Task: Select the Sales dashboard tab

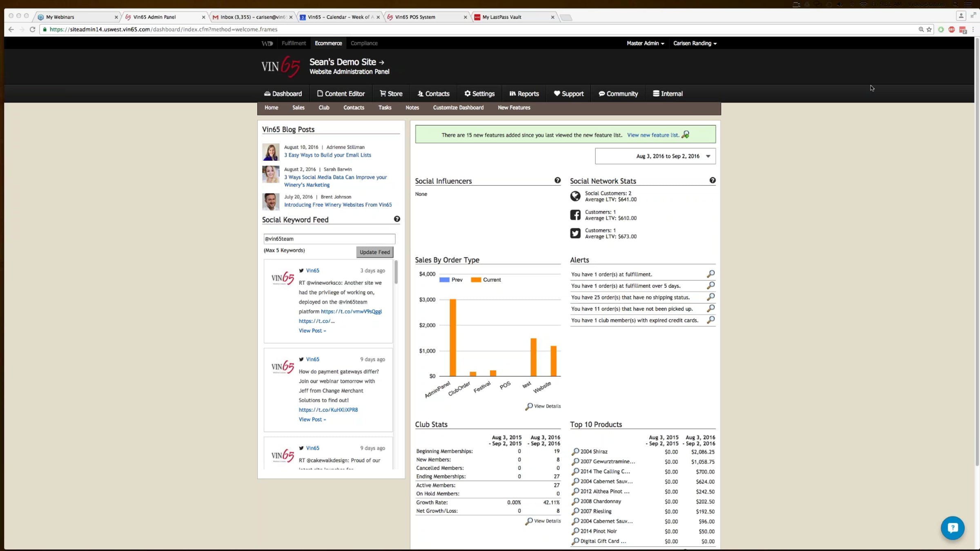Action: [298, 107]
